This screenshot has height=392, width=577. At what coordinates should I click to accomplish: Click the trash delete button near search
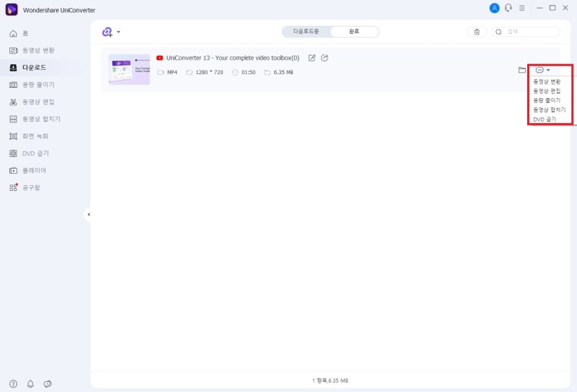[477, 32]
